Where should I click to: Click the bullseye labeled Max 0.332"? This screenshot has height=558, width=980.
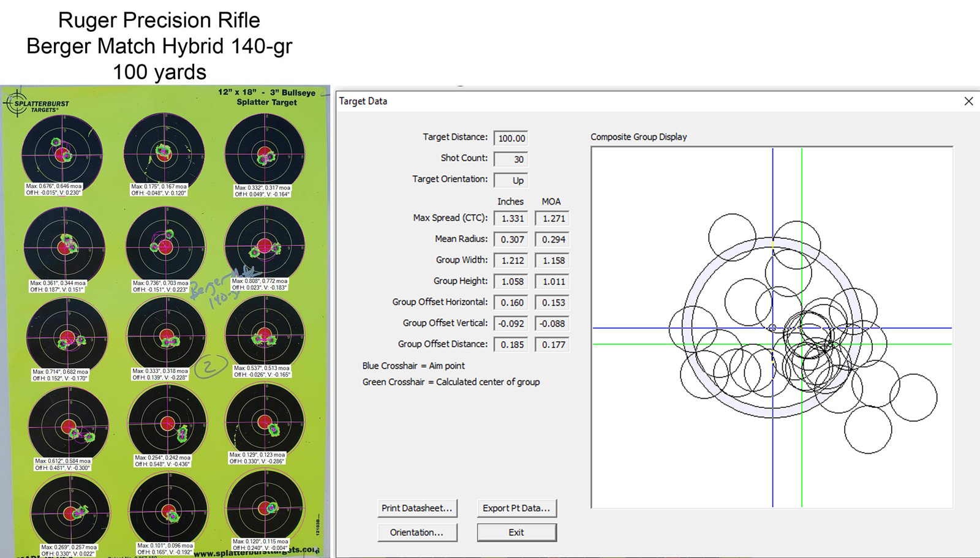265,153
